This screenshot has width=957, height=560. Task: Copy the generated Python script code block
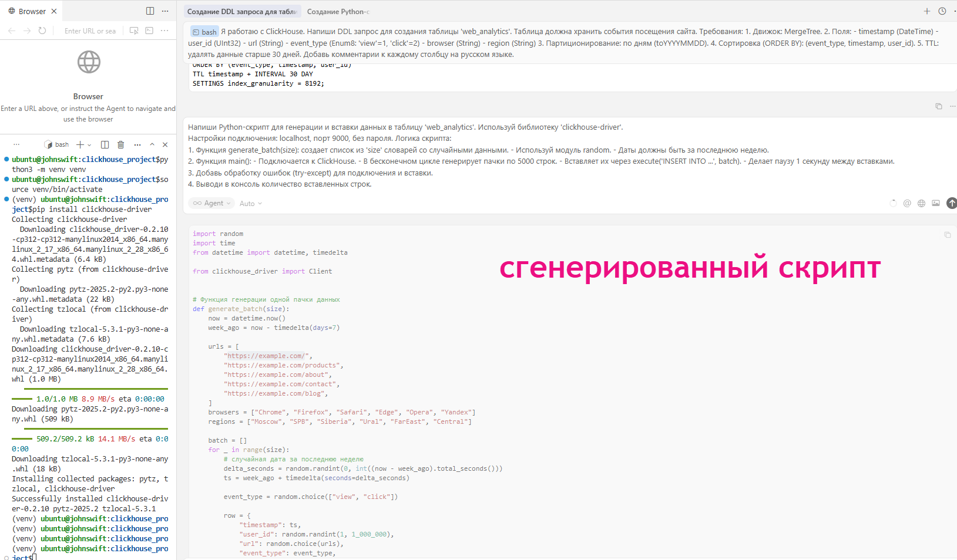point(947,234)
